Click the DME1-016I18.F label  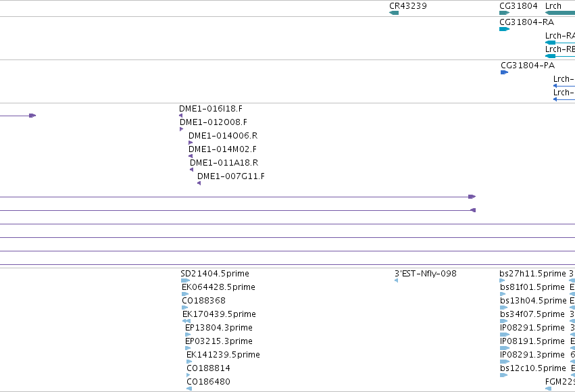[x=211, y=109]
